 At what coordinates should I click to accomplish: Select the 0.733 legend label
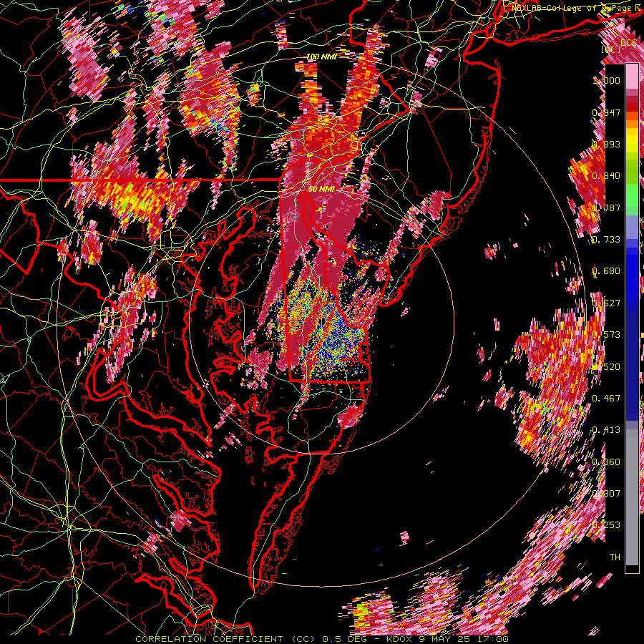[606, 239]
